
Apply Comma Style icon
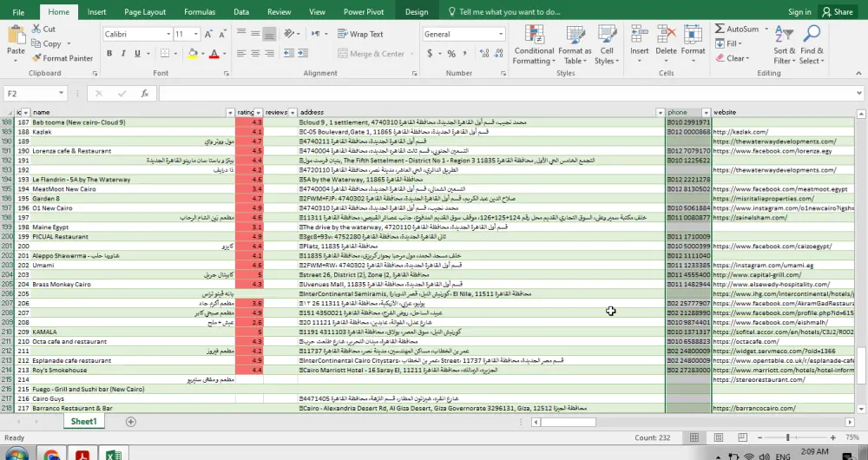pyautogui.click(x=465, y=54)
